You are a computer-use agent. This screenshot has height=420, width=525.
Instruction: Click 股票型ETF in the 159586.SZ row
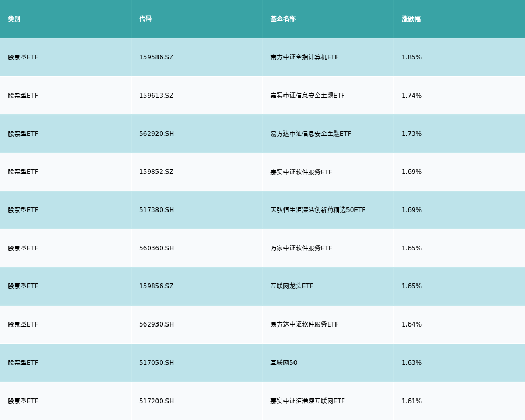coord(23,57)
